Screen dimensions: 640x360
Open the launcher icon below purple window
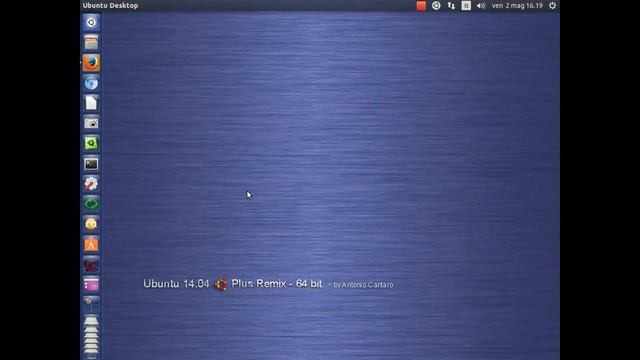coord(91,304)
